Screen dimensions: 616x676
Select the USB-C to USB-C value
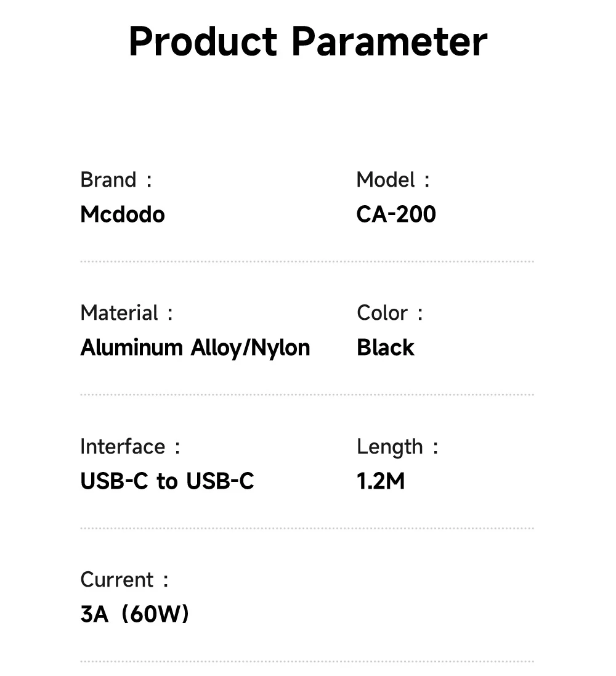pyautogui.click(x=167, y=481)
